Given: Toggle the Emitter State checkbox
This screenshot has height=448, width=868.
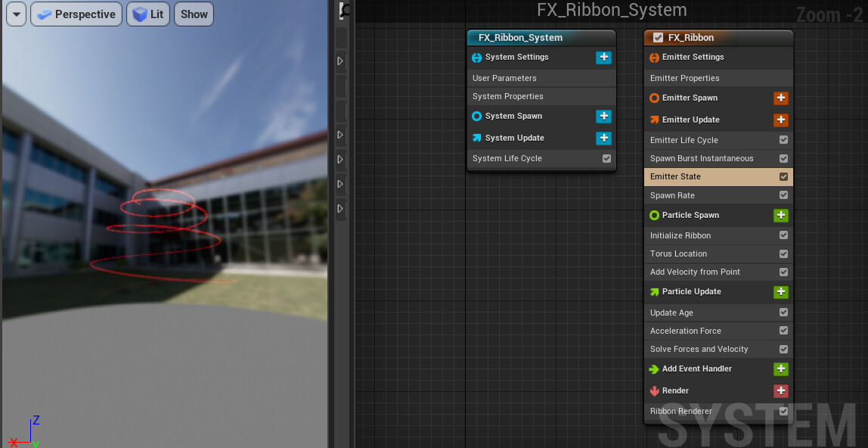Looking at the screenshot, I should pyautogui.click(x=783, y=176).
